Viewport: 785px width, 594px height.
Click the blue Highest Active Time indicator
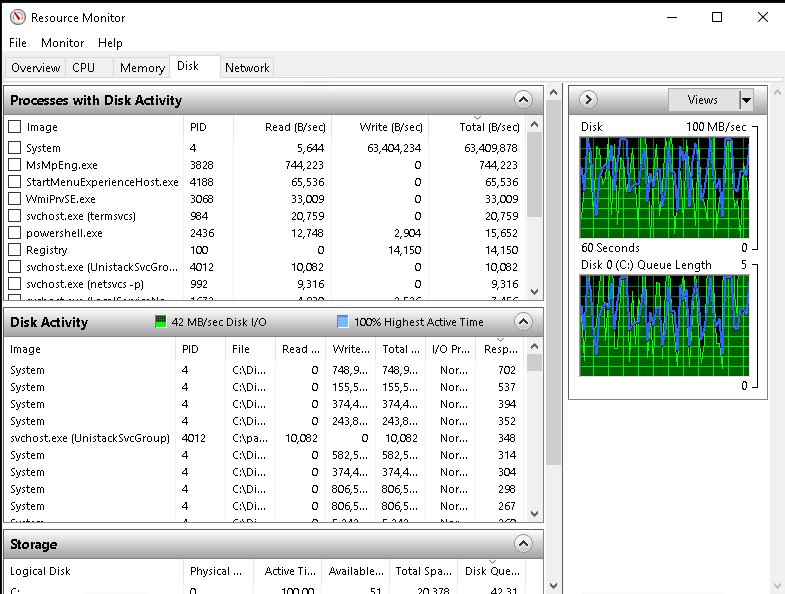click(342, 322)
